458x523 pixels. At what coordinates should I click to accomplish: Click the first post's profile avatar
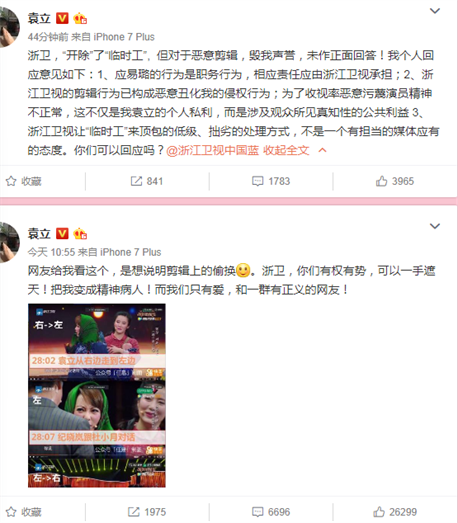[9, 27]
